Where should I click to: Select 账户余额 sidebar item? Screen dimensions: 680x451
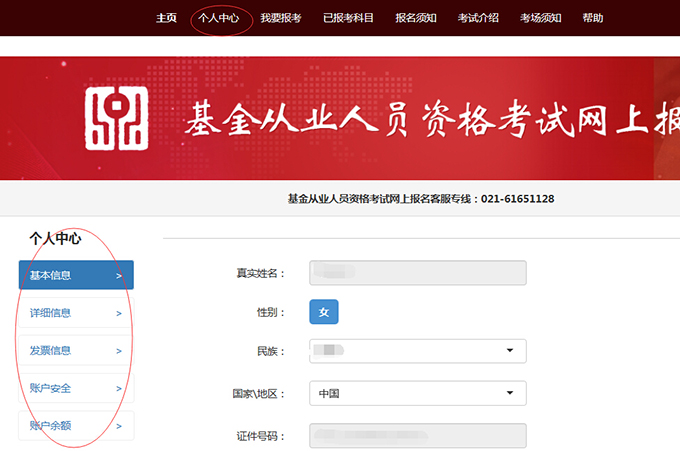pyautogui.click(x=76, y=426)
